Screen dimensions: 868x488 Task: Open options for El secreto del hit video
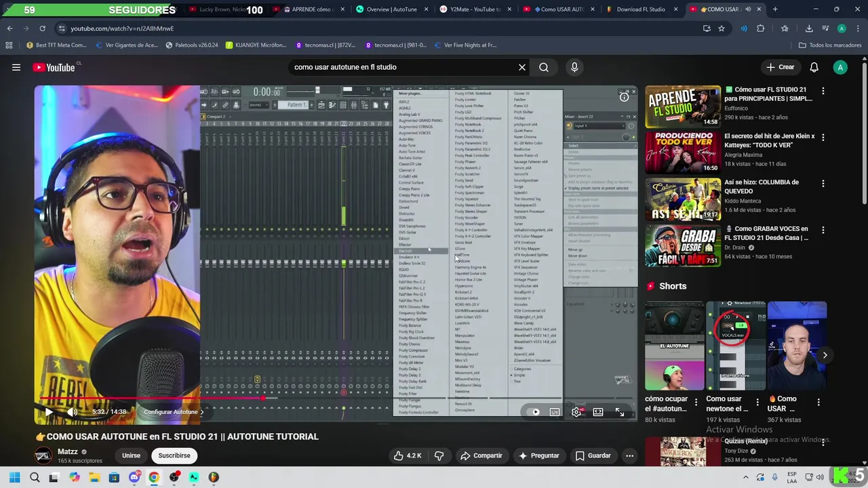(x=823, y=137)
